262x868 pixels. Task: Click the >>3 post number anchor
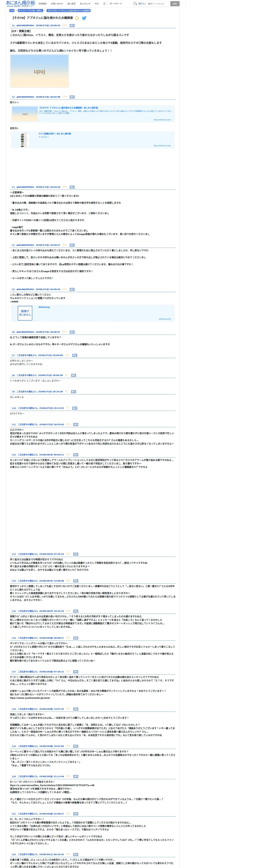click(x=13, y=187)
